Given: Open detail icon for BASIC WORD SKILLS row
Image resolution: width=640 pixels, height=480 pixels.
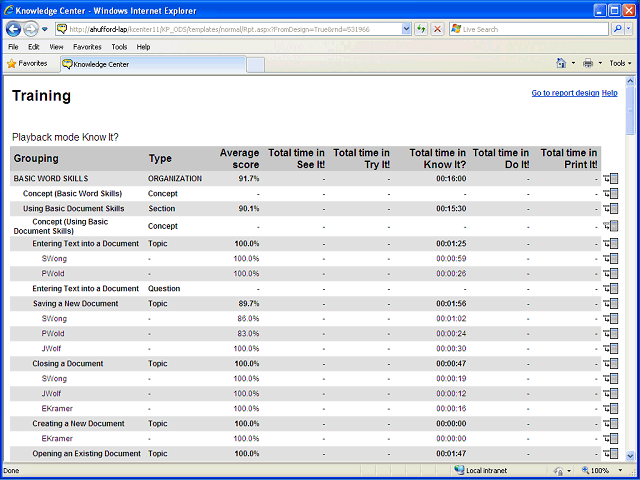Looking at the screenshot, I should point(611,179).
